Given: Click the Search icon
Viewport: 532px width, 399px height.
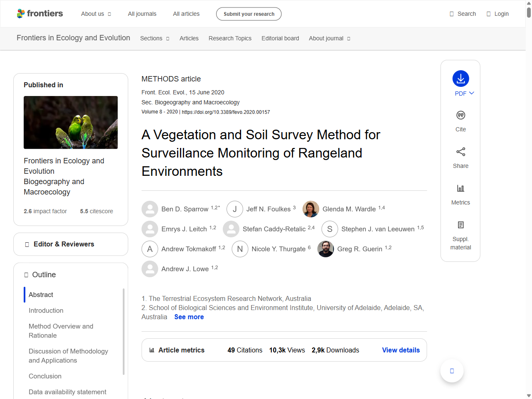Looking at the screenshot, I should click(x=451, y=13).
